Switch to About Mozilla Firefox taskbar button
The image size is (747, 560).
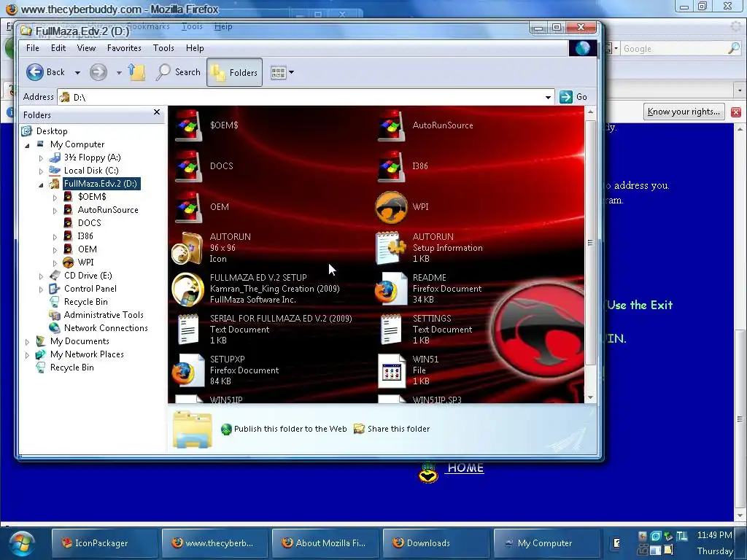click(326, 543)
